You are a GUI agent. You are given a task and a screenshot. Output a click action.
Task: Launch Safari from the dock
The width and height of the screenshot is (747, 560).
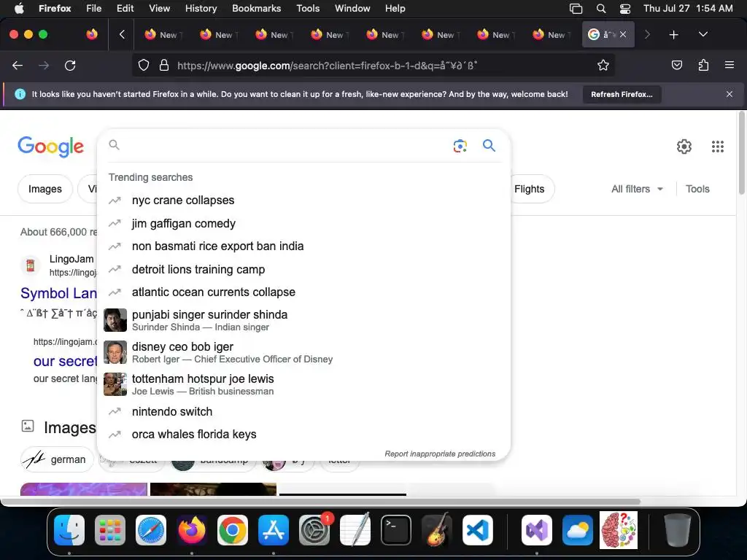point(151,530)
